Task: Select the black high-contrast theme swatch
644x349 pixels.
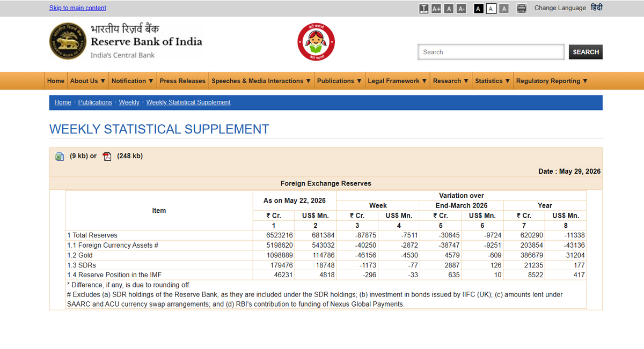Action: pos(479,9)
